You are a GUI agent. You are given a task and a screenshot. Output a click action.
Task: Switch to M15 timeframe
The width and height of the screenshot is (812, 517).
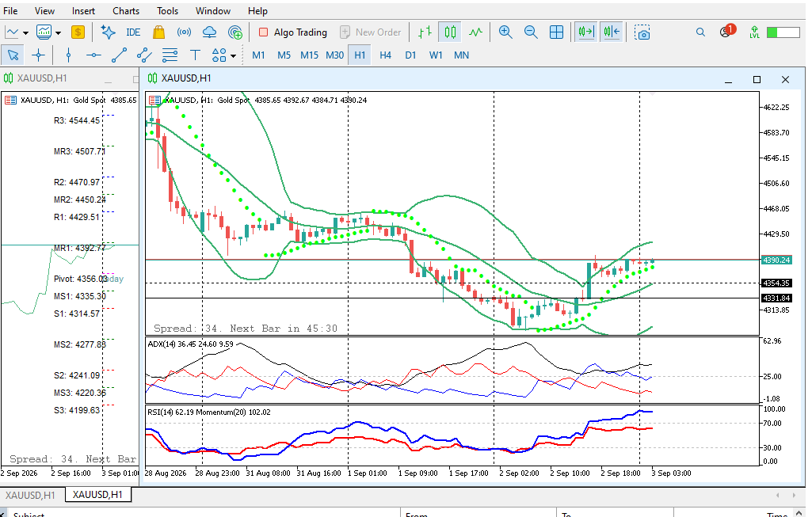point(309,55)
